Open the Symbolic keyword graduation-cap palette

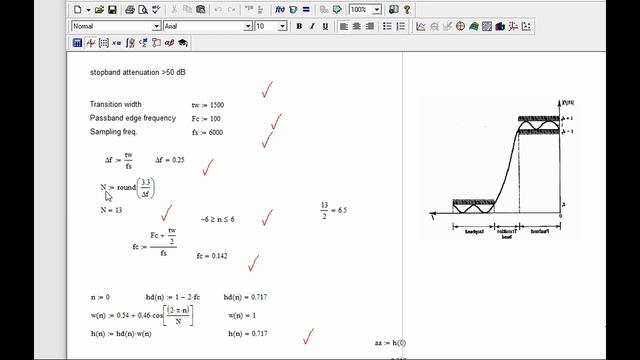pos(183,42)
